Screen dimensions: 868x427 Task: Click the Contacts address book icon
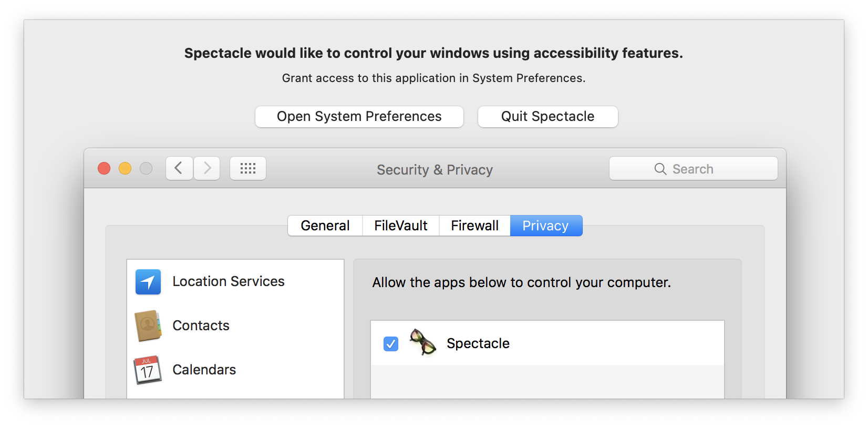(x=148, y=326)
